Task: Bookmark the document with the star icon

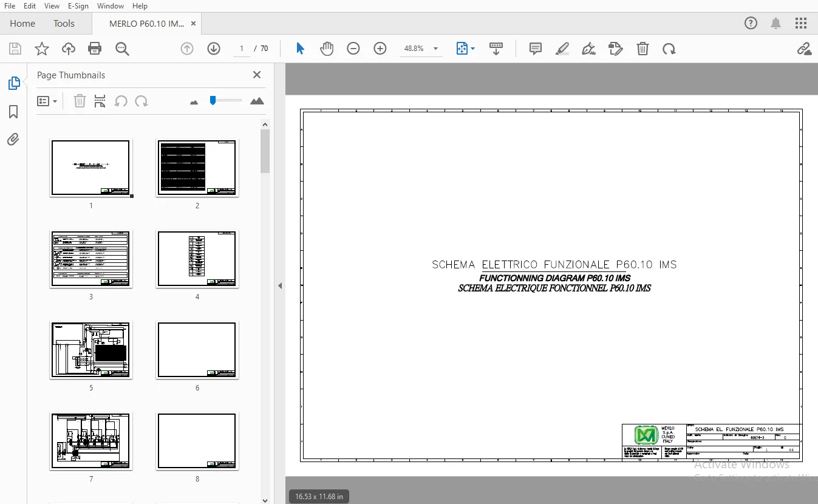Action: point(42,49)
